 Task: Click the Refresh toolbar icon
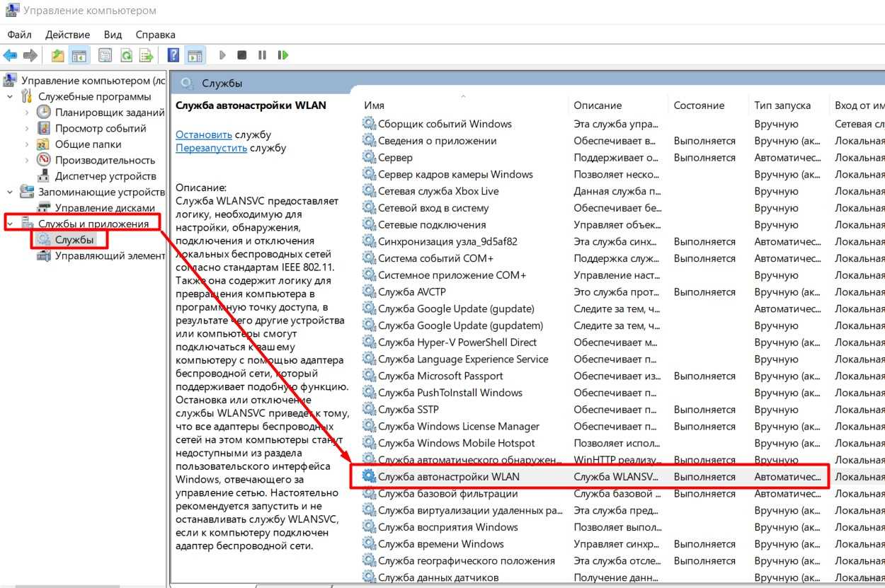tap(126, 55)
